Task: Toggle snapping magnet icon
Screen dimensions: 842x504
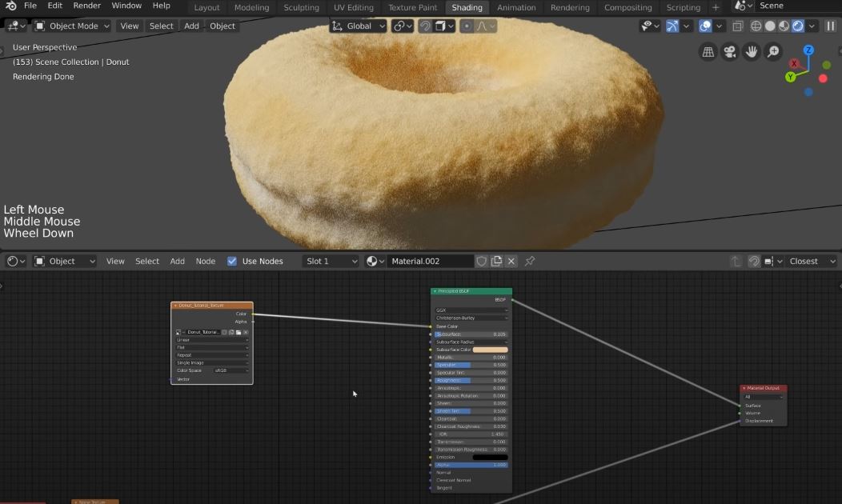Action: coord(425,26)
